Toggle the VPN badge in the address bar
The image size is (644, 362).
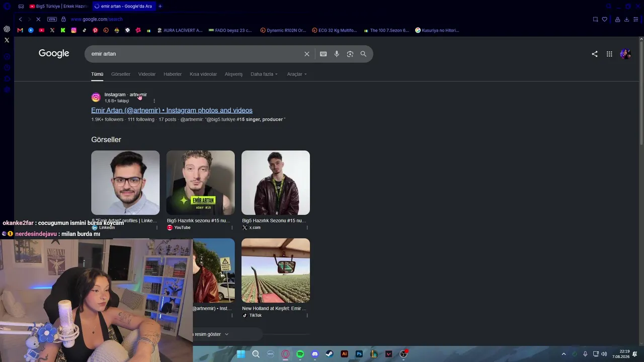[52, 19]
